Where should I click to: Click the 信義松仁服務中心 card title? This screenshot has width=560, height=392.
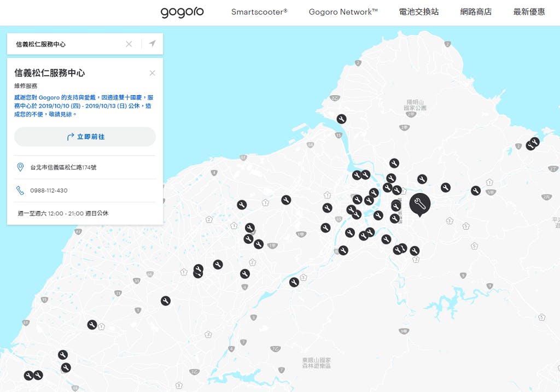(x=50, y=73)
